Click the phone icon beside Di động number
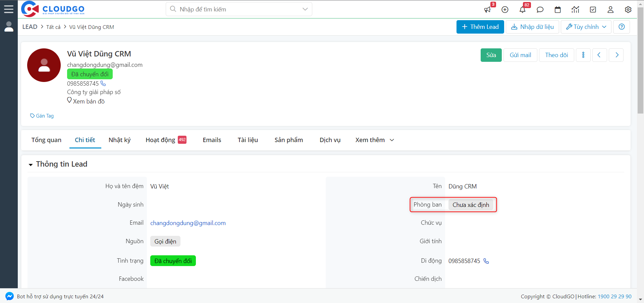The height and width of the screenshot is (303, 644). (486, 261)
